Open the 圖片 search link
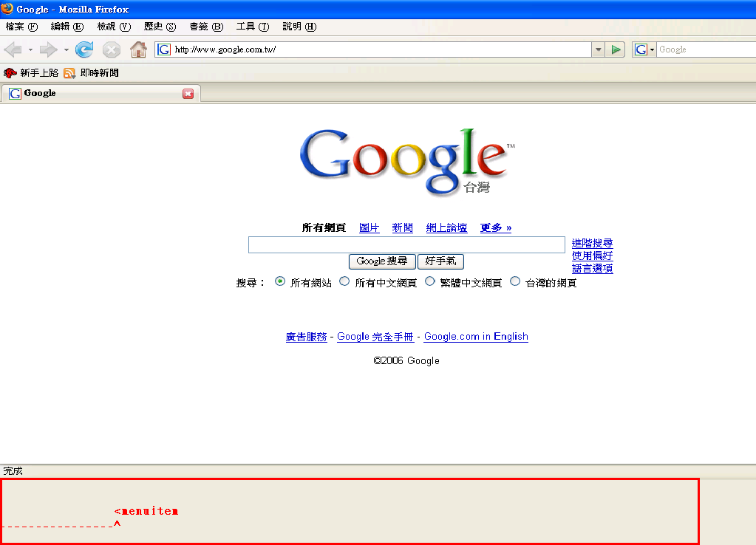This screenshot has width=756, height=545. [x=370, y=228]
